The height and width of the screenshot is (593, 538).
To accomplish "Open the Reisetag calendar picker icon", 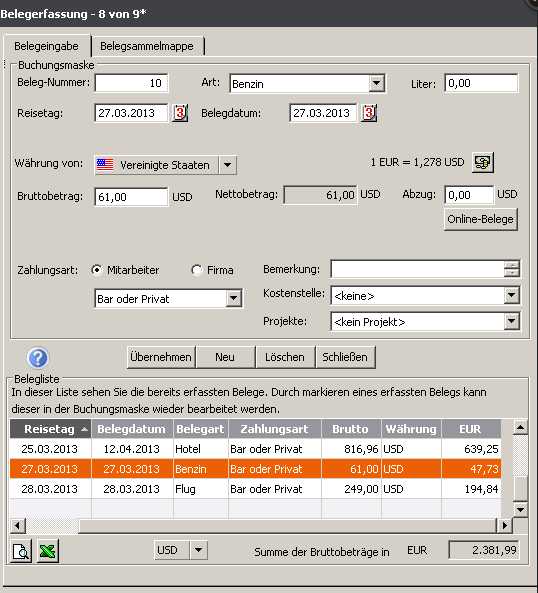I will [x=180, y=113].
